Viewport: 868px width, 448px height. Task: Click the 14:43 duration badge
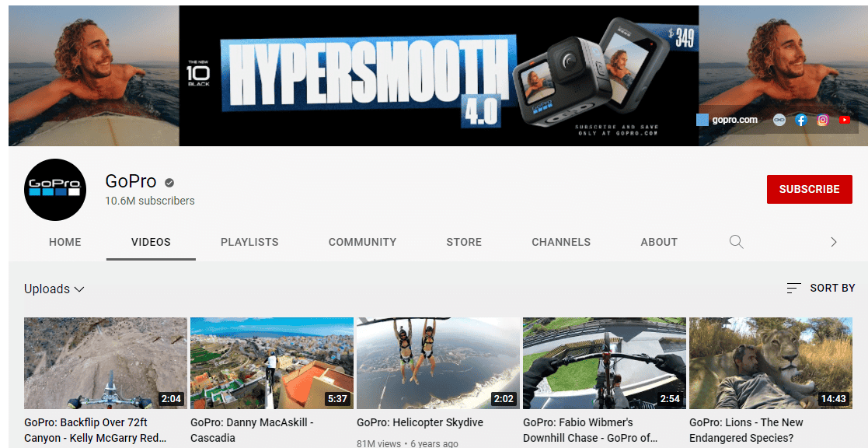pyautogui.click(x=833, y=398)
